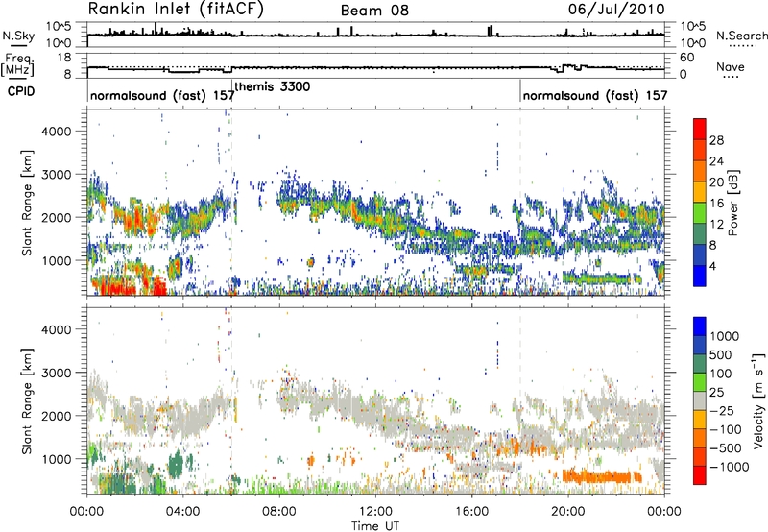Pick the red bottom segment of the Velocity colorbar
Viewport: 768px width, 532px height.
pos(700,475)
